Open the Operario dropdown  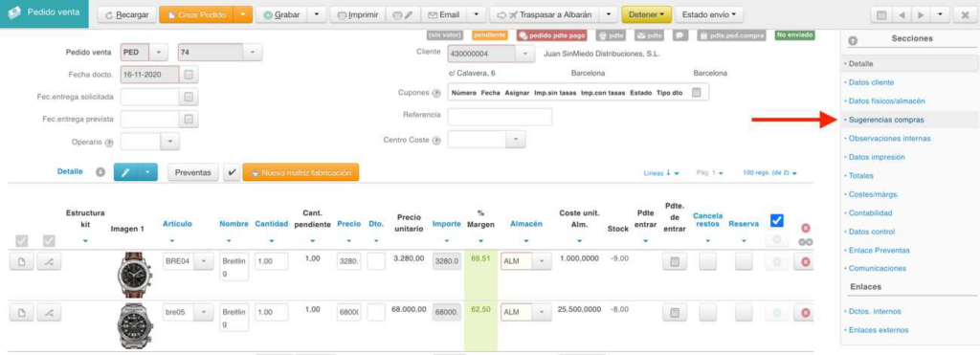170,142
